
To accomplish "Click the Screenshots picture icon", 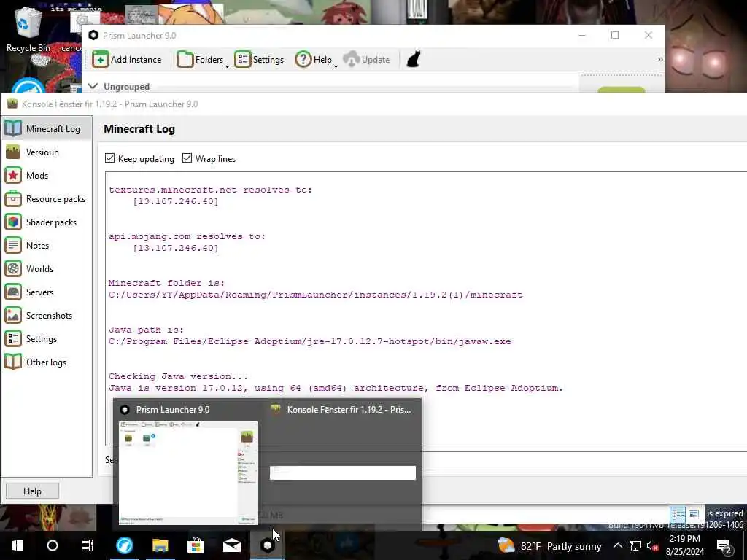I will pyautogui.click(x=13, y=315).
